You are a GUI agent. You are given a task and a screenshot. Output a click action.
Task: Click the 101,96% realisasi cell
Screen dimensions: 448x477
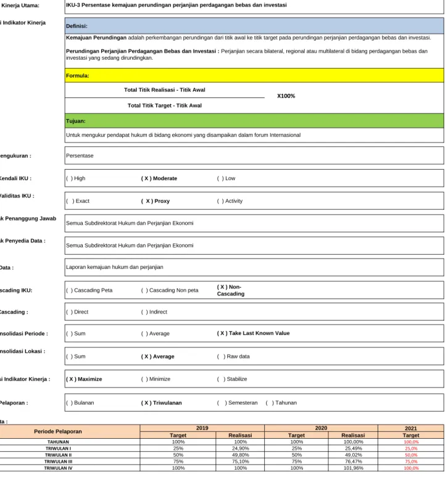[353, 468]
